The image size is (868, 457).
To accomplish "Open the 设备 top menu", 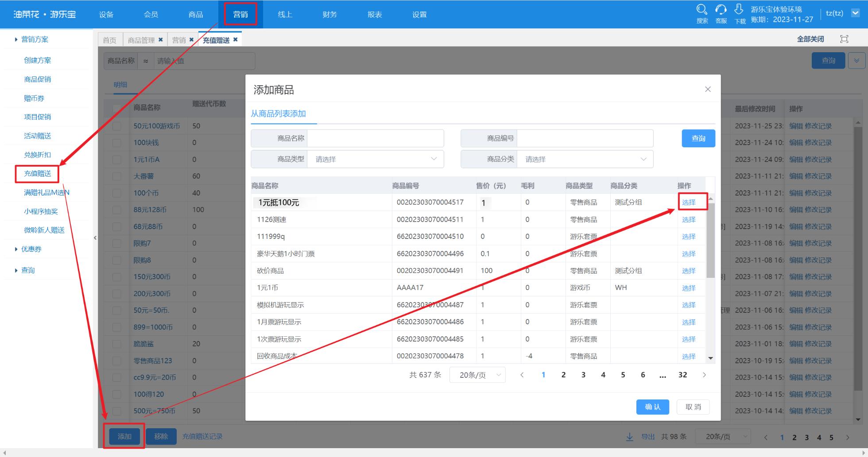I will click(106, 14).
